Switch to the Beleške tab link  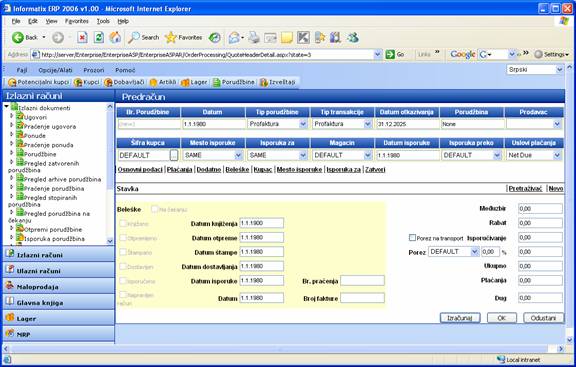[x=237, y=169]
